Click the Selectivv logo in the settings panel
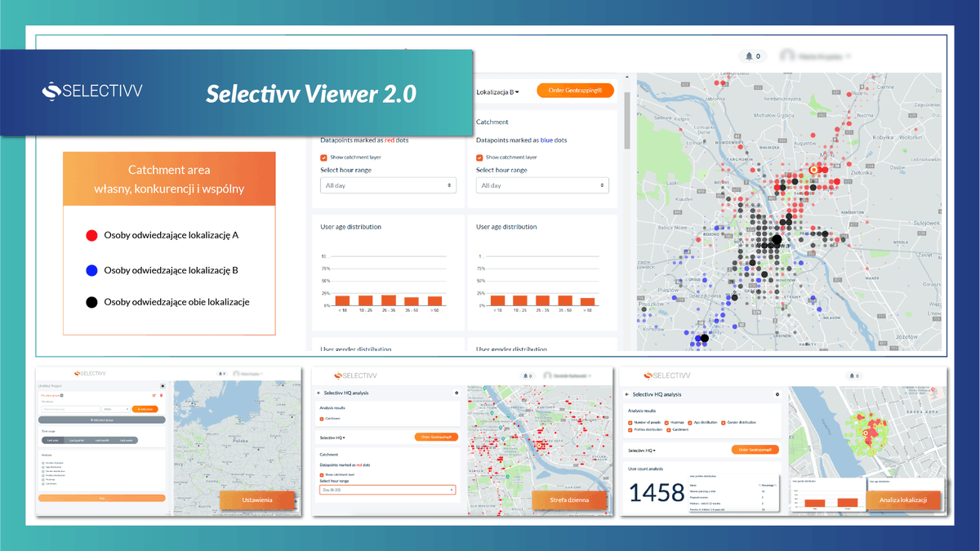Viewport: 980px width, 551px height. [x=90, y=373]
